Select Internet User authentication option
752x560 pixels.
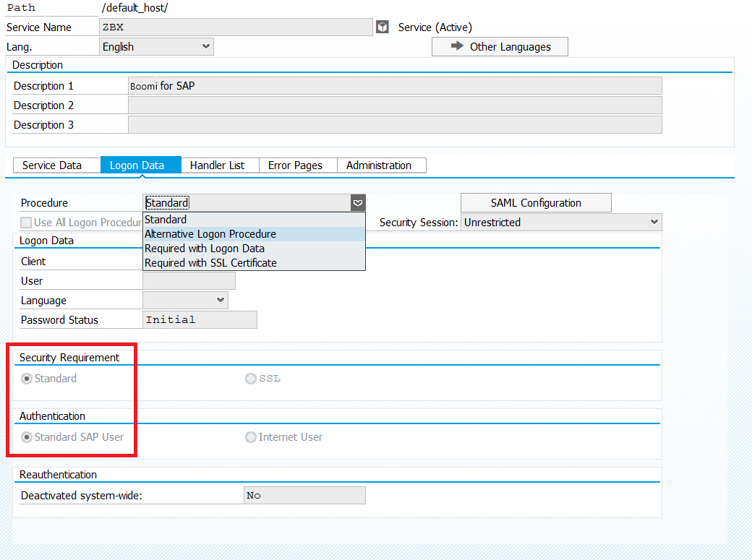(251, 437)
